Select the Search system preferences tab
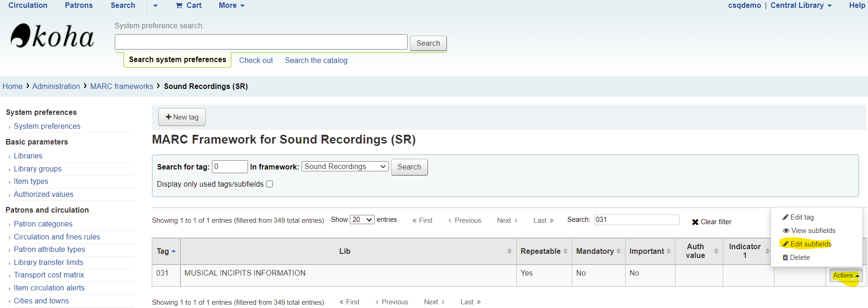This screenshot has height=308, width=868. [178, 60]
